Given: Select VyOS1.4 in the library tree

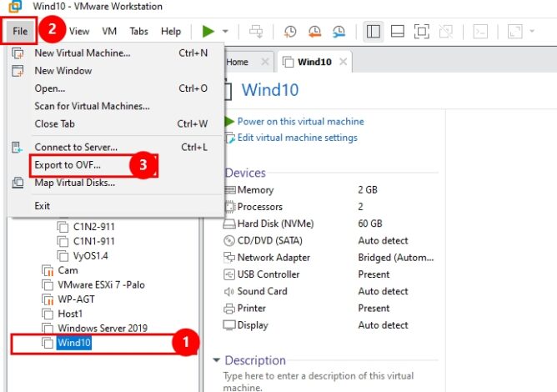Looking at the screenshot, I should (x=90, y=256).
